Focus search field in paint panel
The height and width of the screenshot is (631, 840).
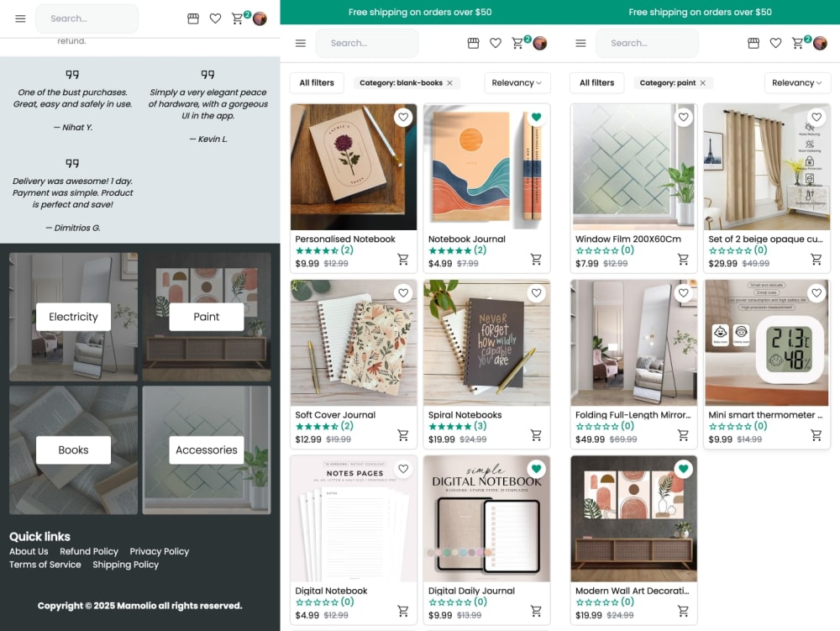coord(647,44)
